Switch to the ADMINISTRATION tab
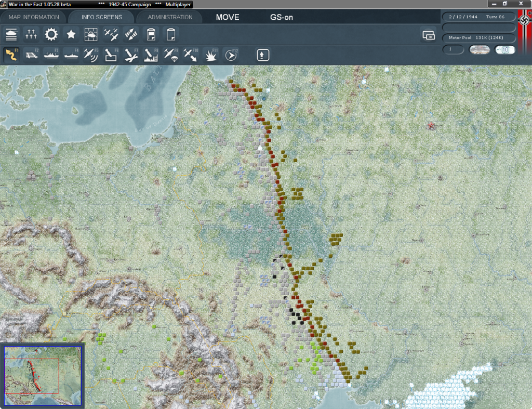 pyautogui.click(x=170, y=17)
